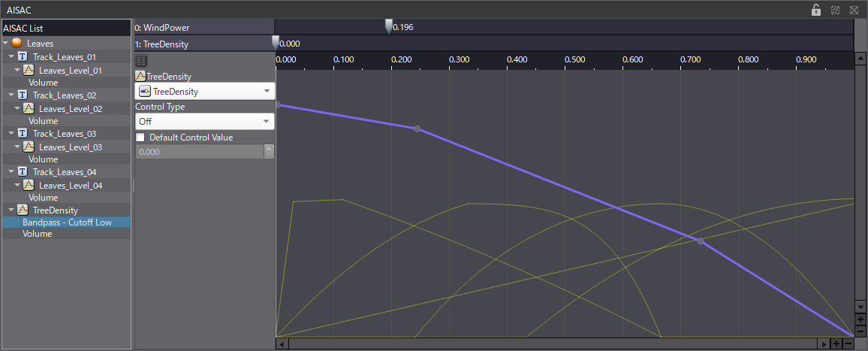Click the orange Leaves cue icon
The image size is (868, 351).
point(17,43)
